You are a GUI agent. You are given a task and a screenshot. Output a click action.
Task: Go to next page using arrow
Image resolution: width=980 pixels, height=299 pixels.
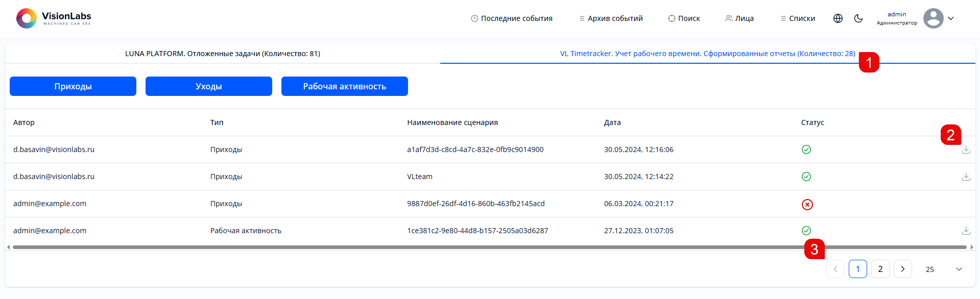click(902, 269)
